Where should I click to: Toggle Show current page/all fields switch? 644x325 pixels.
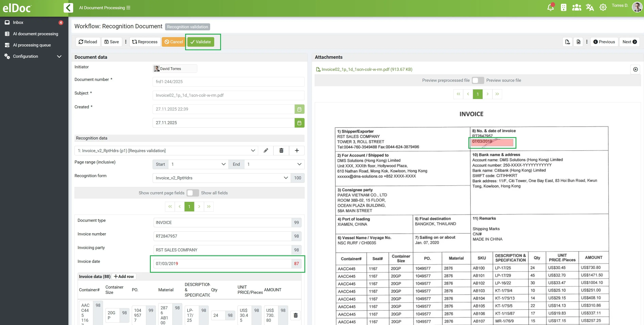[192, 193]
